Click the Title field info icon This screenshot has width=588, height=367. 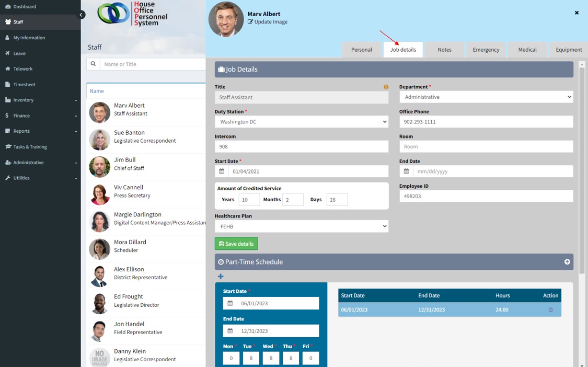[x=386, y=87]
